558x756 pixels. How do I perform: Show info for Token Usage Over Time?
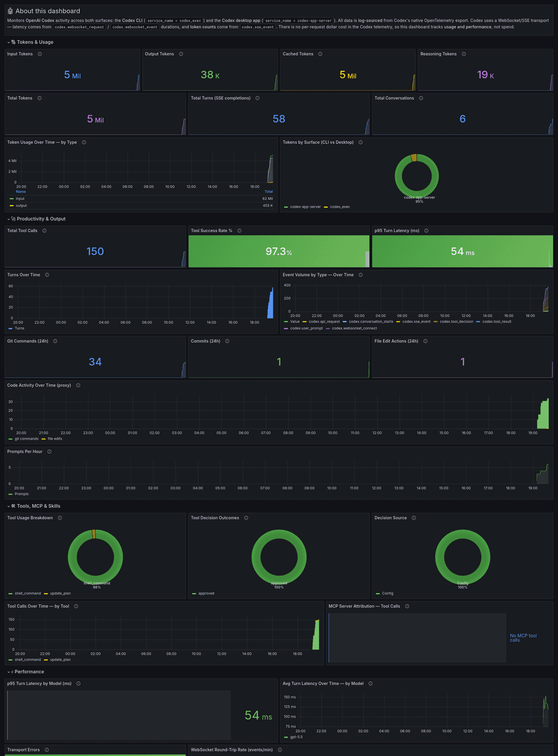click(x=84, y=142)
